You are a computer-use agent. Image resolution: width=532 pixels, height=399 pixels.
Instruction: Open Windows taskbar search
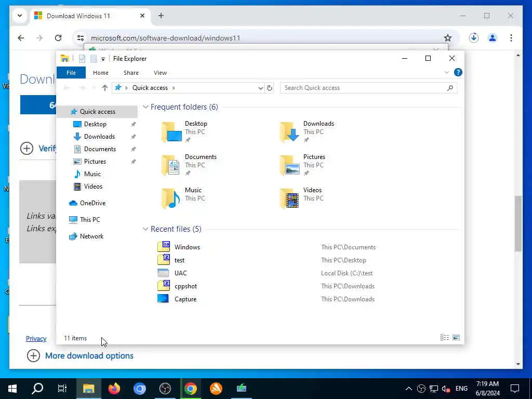point(37,389)
